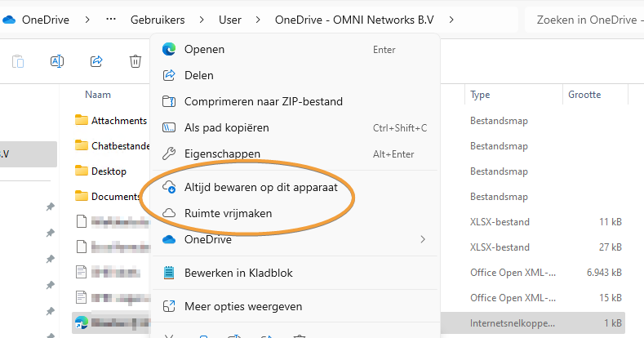The image size is (644, 338).
Task: Click the Delete trash icon in toolbar
Action: 135,61
